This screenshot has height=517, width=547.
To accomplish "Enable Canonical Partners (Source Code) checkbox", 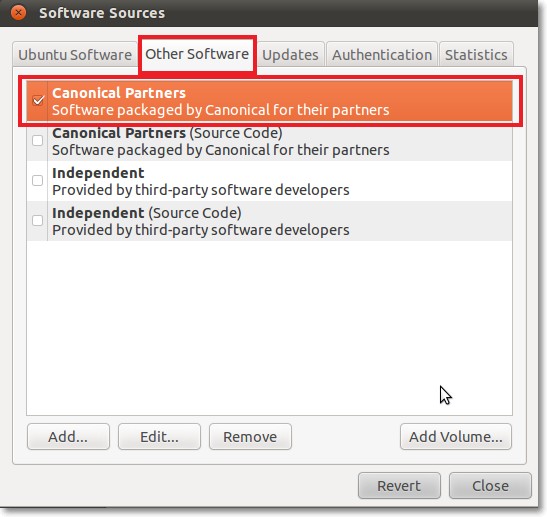I will click(x=38, y=141).
